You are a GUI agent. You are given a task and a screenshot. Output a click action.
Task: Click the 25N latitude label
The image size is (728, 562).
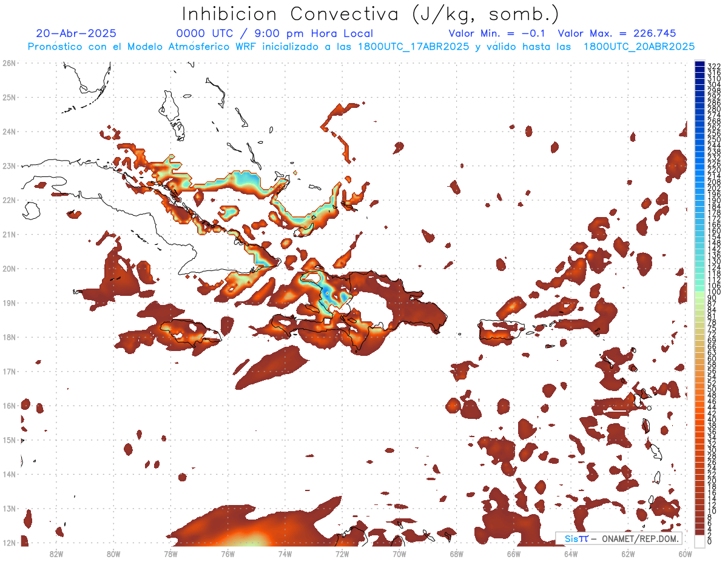(9, 97)
